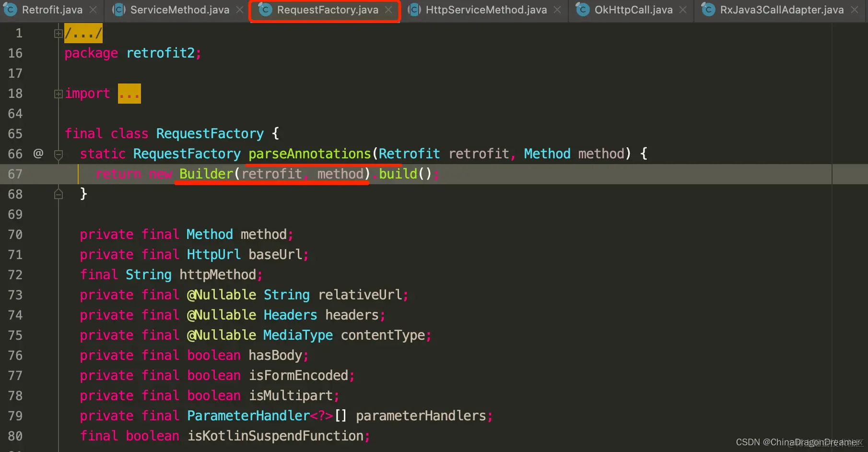Screen dimensions: 868x452
Task: Click line number 67 in the gutter
Action: 15,174
